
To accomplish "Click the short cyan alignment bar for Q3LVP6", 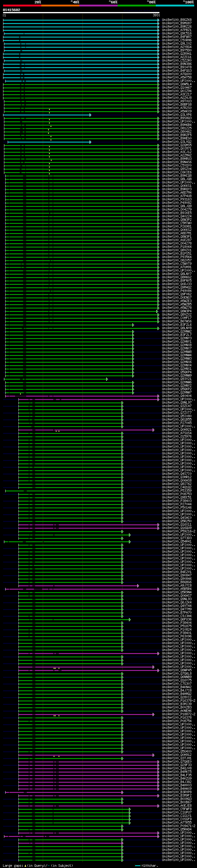I will pos(47,115).
